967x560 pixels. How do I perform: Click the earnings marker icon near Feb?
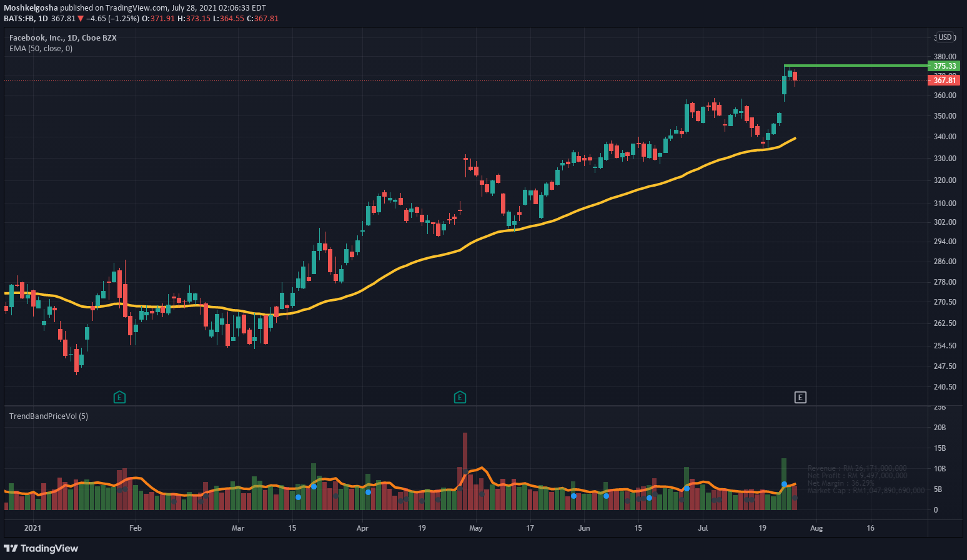[119, 397]
